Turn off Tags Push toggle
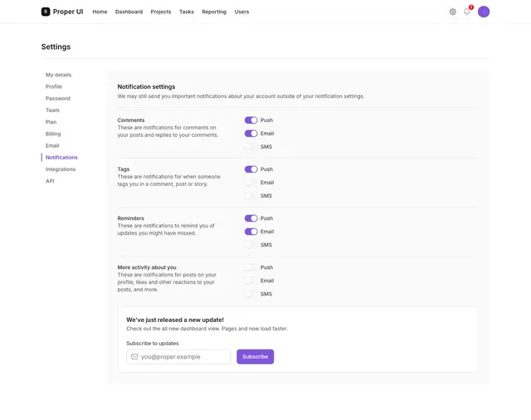 tap(251, 169)
